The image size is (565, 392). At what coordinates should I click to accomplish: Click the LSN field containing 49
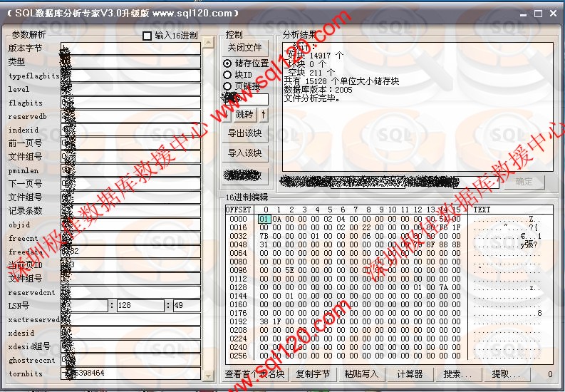(x=187, y=306)
